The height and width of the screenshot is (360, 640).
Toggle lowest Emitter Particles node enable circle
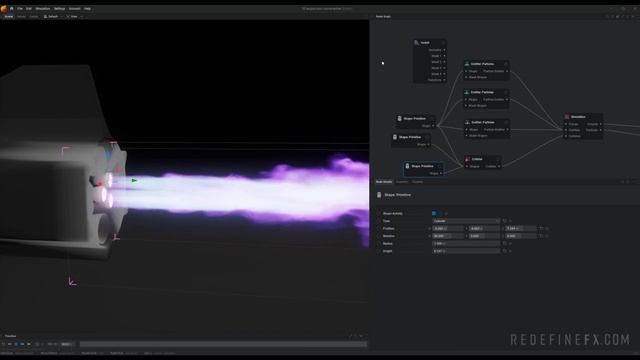click(x=506, y=122)
